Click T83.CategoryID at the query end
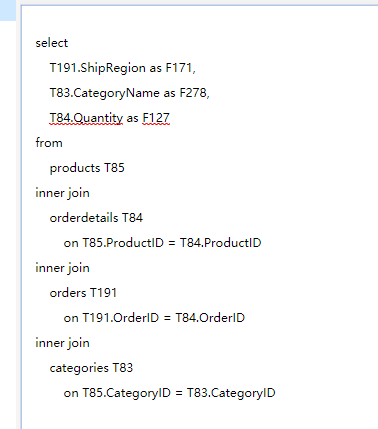Viewport: 378px width, 429px height. pos(231,393)
